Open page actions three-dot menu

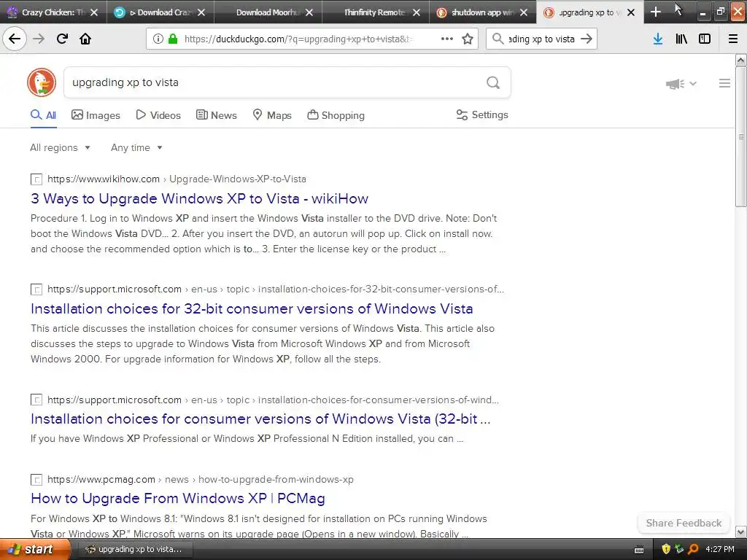tap(447, 39)
